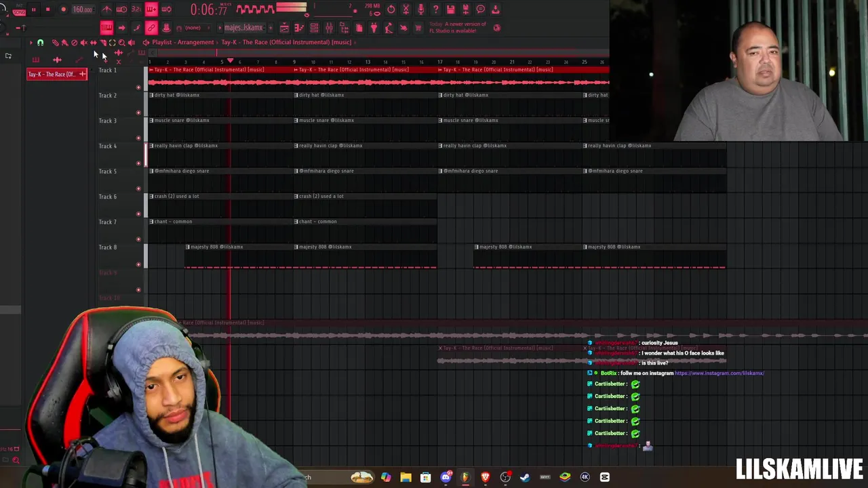Open the pattern selector majes..lskamx

coord(243,28)
